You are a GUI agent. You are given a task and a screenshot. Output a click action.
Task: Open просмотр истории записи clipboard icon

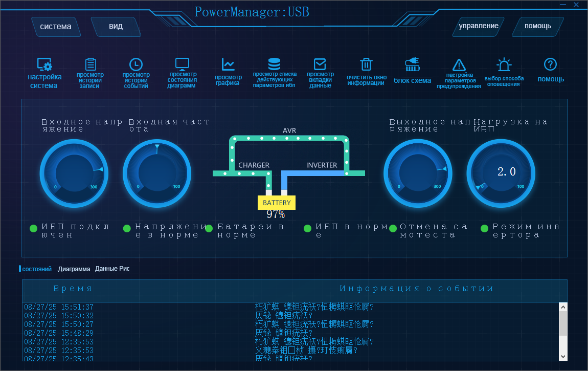pos(91,64)
